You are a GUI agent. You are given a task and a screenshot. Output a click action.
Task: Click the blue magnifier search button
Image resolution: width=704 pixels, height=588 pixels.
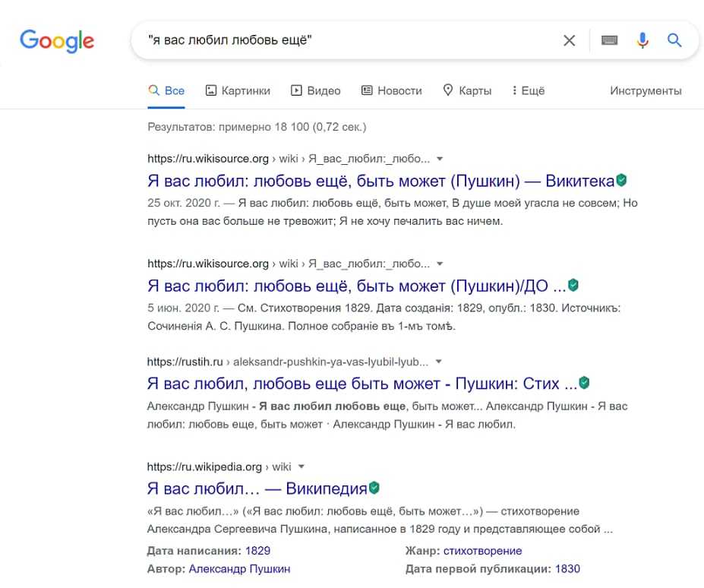(674, 40)
